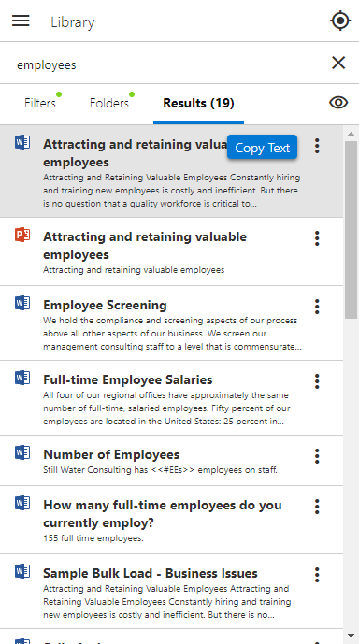Viewport: 359px width, 644px height.
Task: Switch to the Filters tab
Action: pos(40,103)
